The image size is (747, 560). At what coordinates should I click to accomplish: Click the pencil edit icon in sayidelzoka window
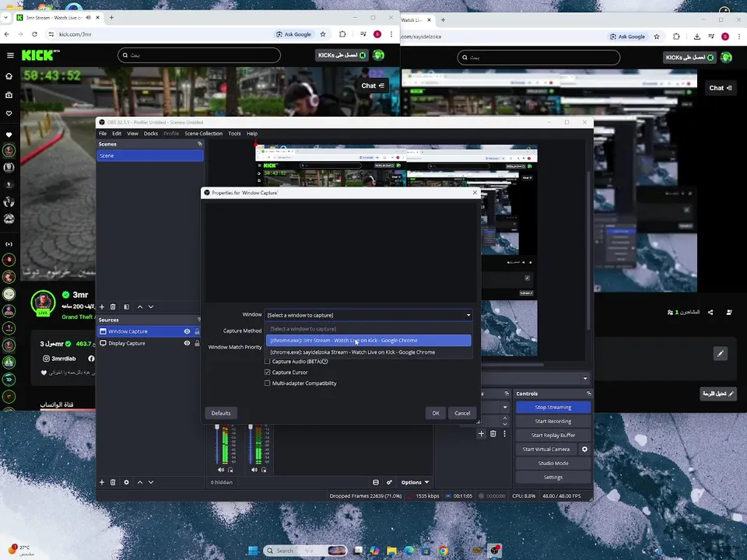pos(721,353)
